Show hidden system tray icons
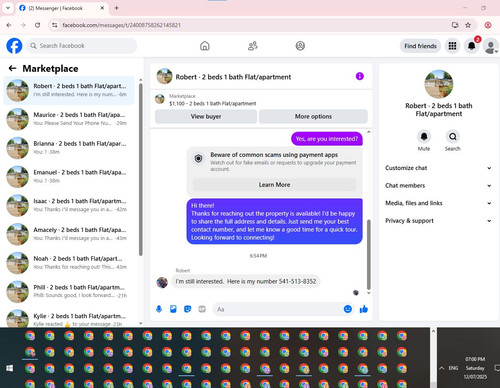 click(442, 368)
